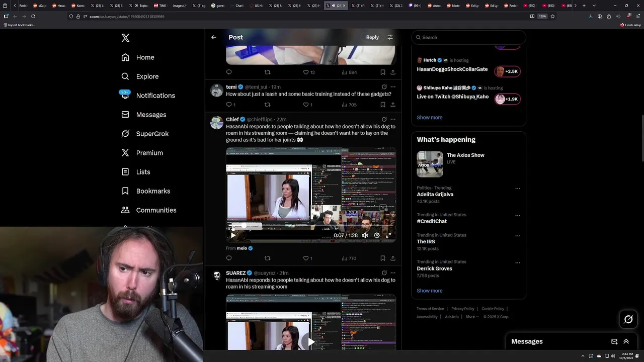Click Show more under What's happening

(430, 291)
